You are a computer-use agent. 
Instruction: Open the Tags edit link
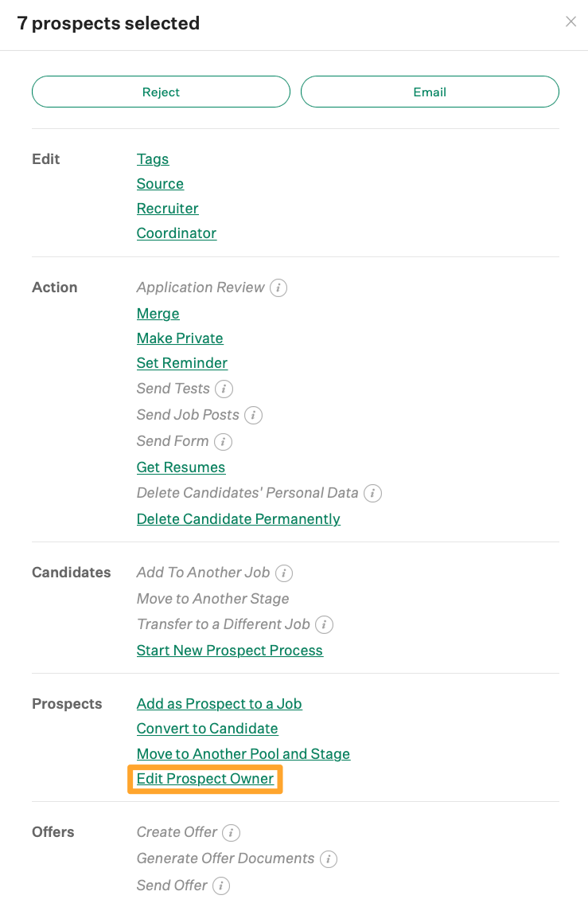click(x=153, y=159)
